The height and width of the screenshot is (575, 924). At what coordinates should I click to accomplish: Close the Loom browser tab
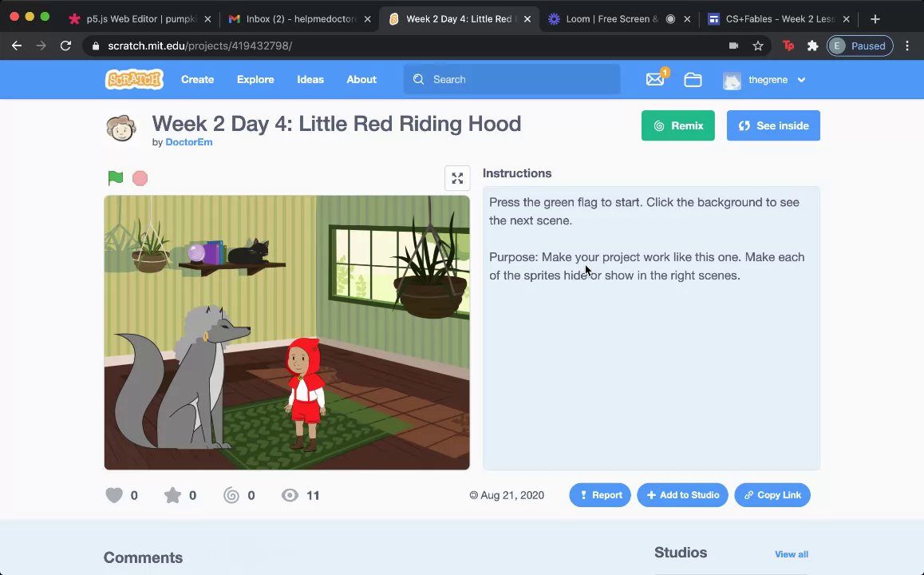(687, 19)
